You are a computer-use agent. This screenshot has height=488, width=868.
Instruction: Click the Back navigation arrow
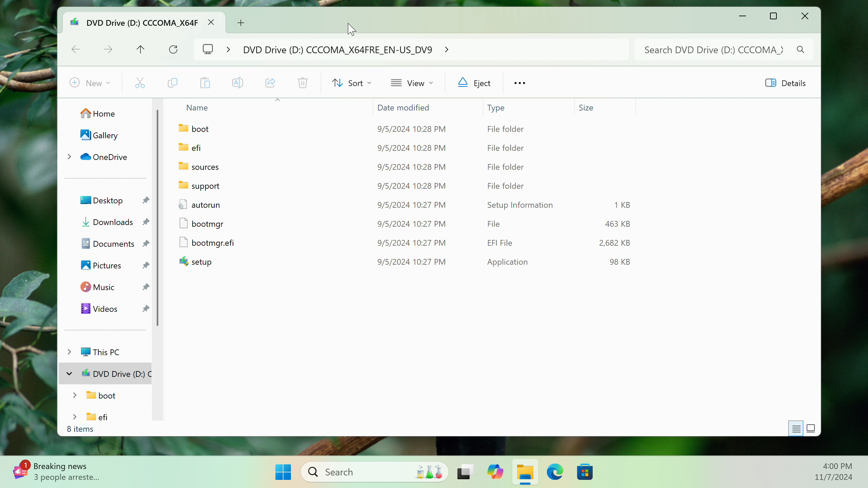75,50
